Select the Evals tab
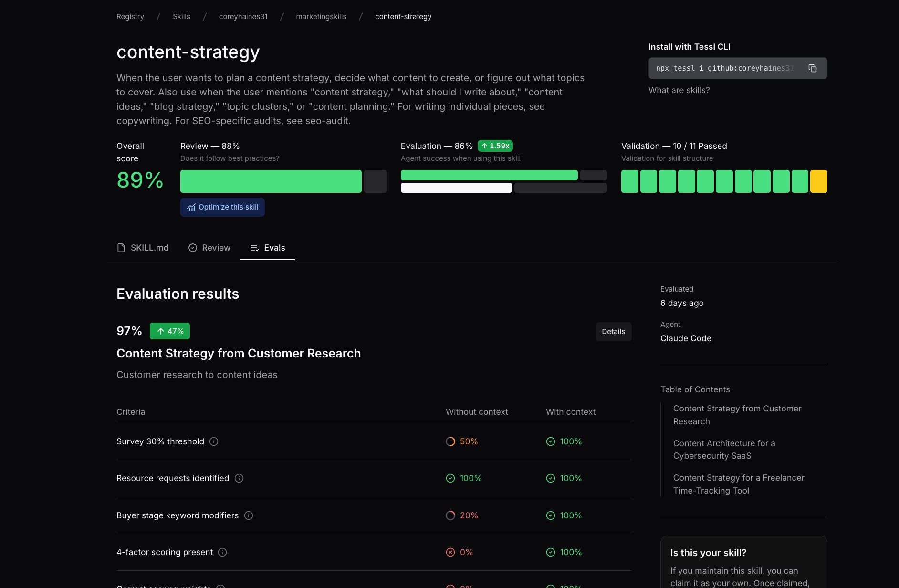The width and height of the screenshot is (899, 588). (268, 248)
